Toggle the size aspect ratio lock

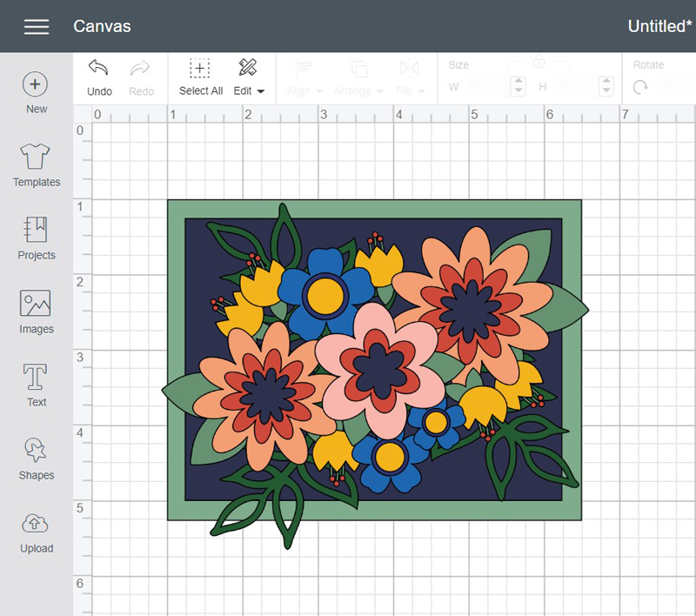[539, 63]
